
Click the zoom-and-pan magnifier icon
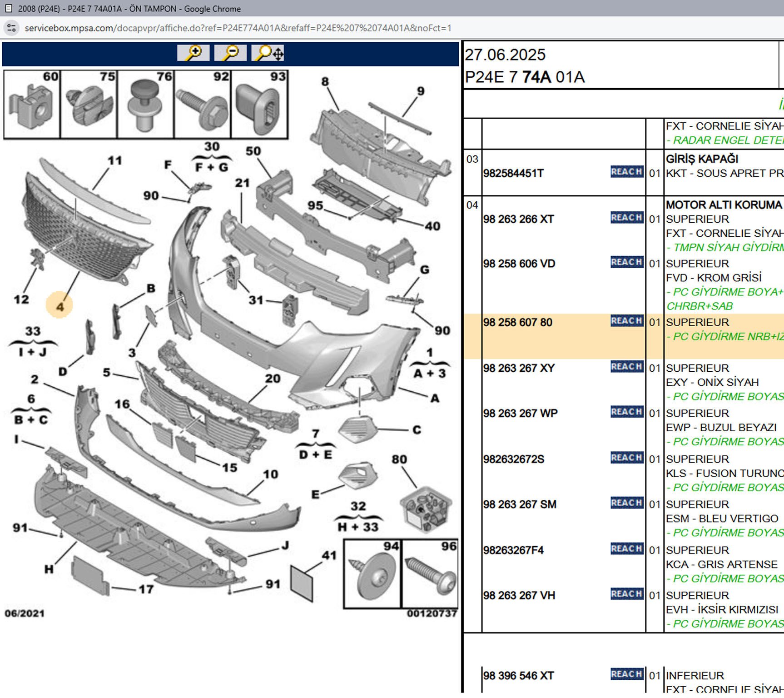pyautogui.click(x=268, y=53)
